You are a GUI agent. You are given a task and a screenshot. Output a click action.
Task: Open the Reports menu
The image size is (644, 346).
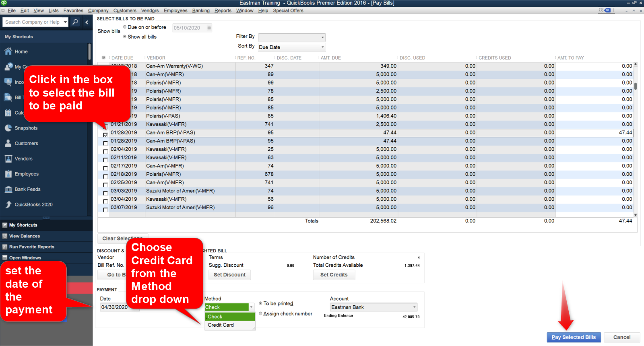[223, 10]
